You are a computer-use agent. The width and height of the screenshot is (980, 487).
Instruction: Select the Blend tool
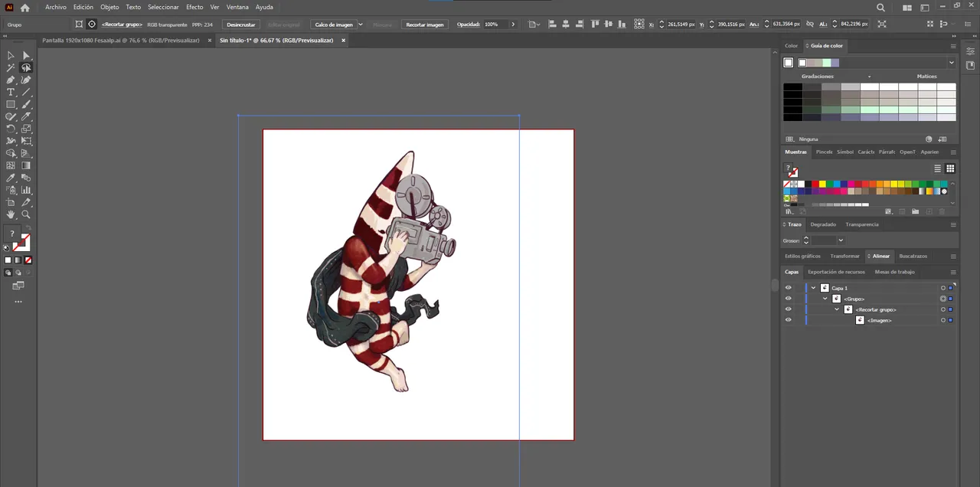tap(26, 178)
